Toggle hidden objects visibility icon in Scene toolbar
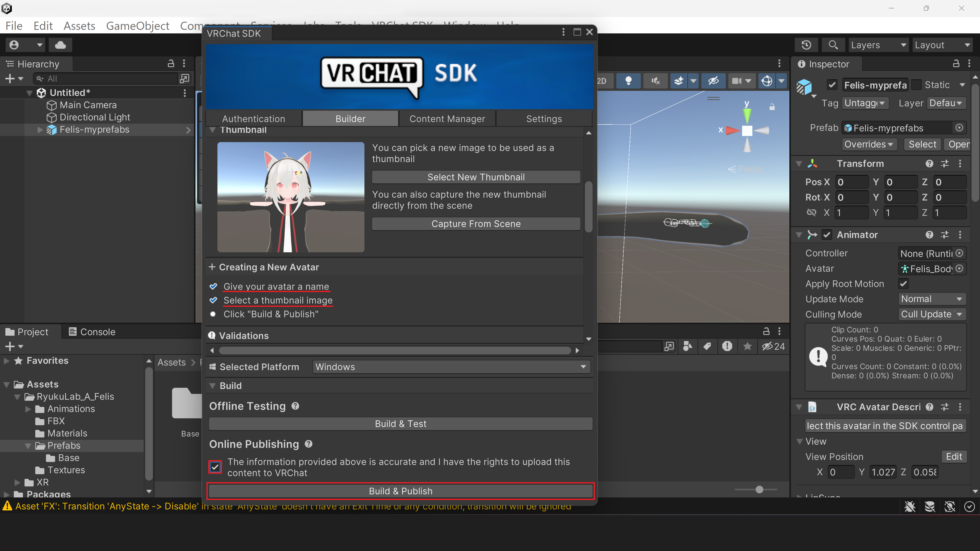Viewport: 980px width, 551px height. 713,81
